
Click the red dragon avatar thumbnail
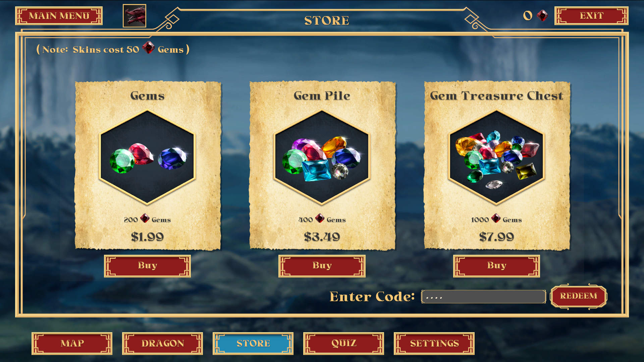pyautogui.click(x=135, y=16)
